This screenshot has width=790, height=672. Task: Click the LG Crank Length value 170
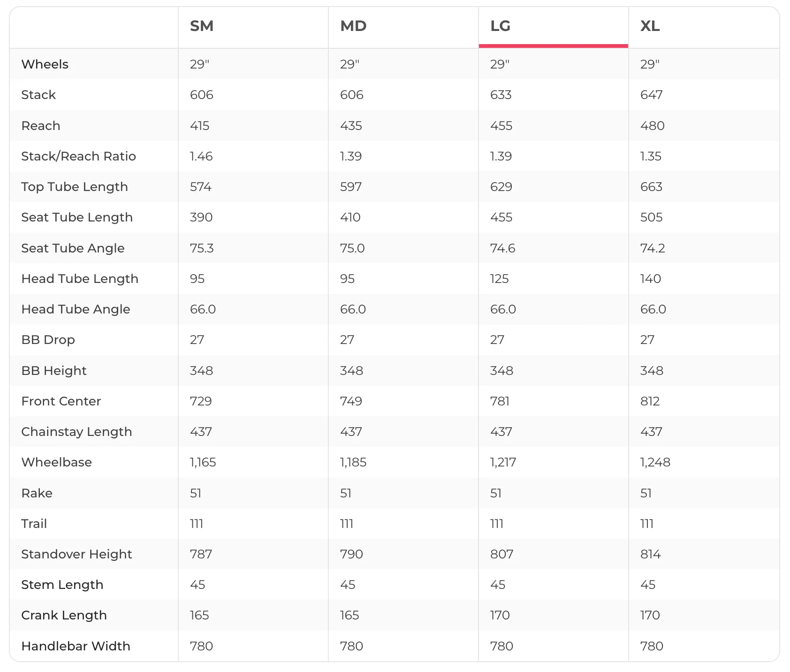coord(500,615)
